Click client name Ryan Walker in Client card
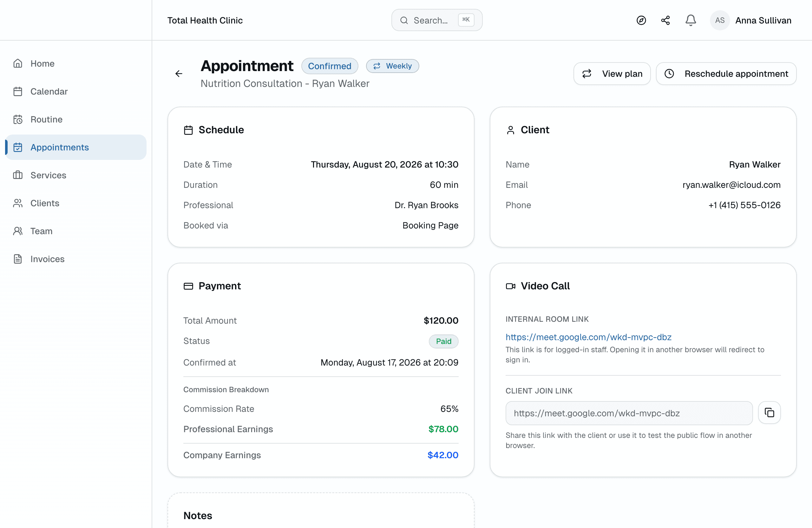Screen dimensions: 812x528 (x=754, y=164)
